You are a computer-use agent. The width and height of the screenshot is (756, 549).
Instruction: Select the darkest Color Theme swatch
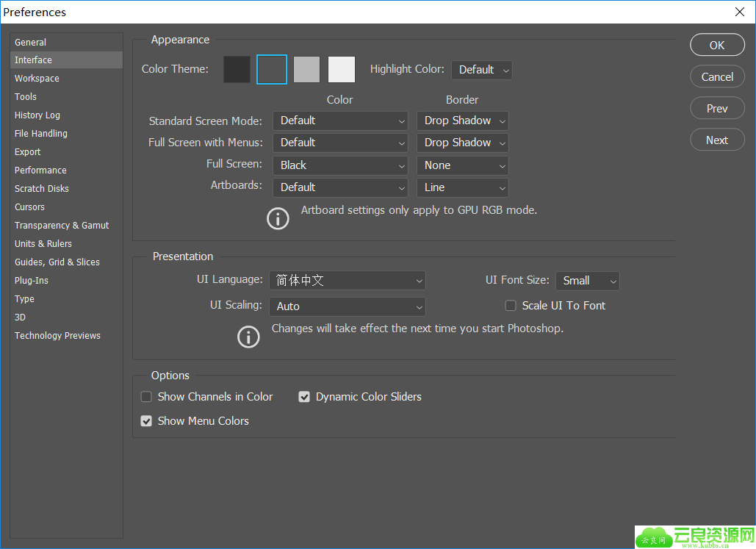coord(237,70)
